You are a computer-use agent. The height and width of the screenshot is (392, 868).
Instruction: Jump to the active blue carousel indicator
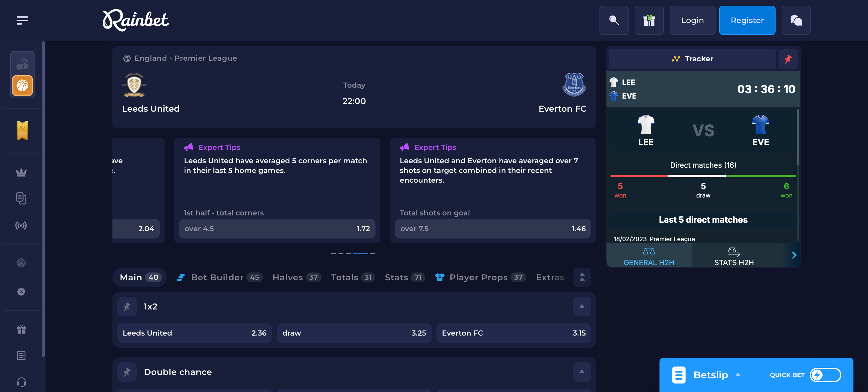coord(360,253)
